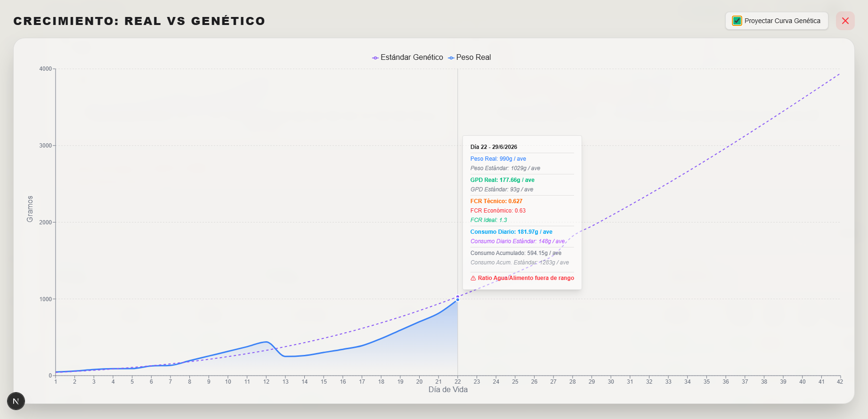Click the warning triangle icon in tooltip
The image size is (868, 419).
coord(473,278)
